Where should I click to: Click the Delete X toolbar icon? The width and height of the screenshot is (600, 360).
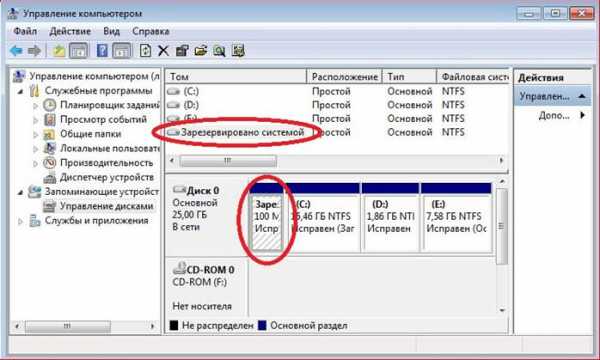[x=163, y=50]
